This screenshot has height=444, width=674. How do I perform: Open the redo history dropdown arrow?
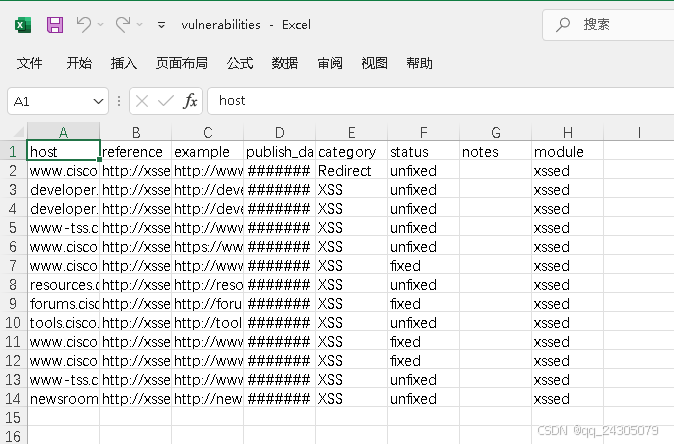(x=140, y=24)
